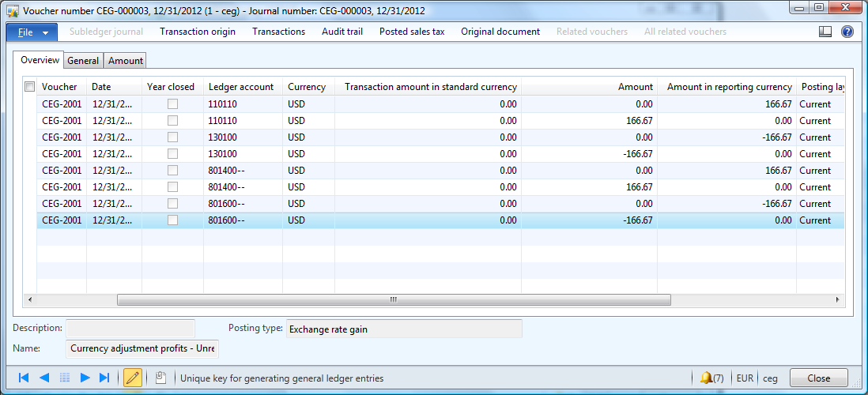
Task: Open the Help question mark icon
Action: click(847, 32)
